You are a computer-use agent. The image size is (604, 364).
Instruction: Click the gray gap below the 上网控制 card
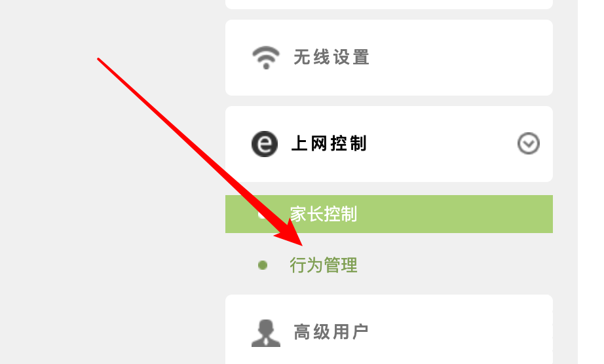pyautogui.click(x=389, y=189)
